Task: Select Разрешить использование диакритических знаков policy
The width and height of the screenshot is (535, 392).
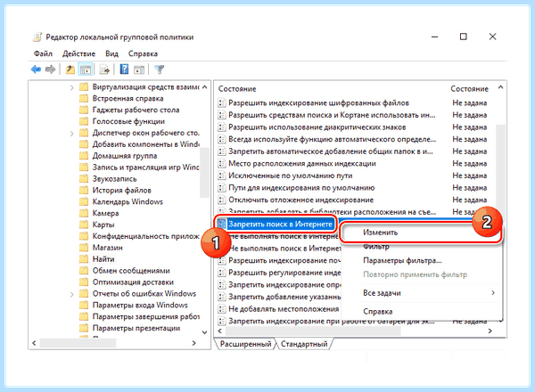Action: pyautogui.click(x=317, y=127)
